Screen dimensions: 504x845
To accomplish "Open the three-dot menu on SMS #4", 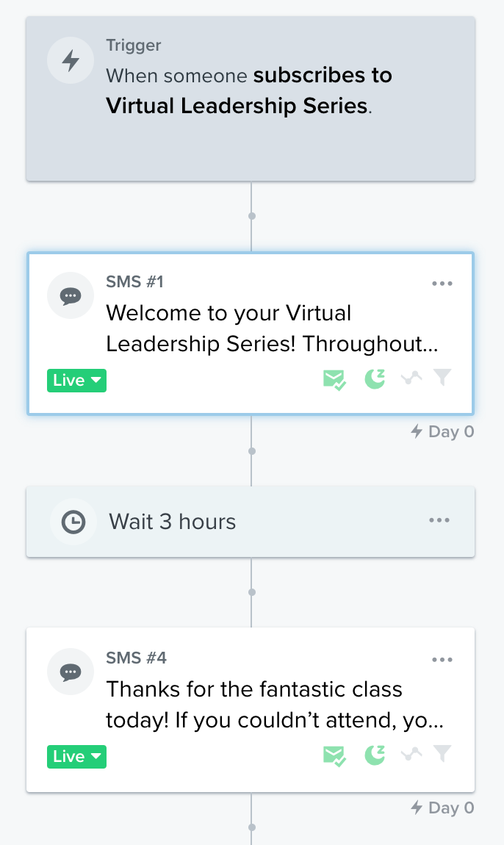I will point(442,660).
